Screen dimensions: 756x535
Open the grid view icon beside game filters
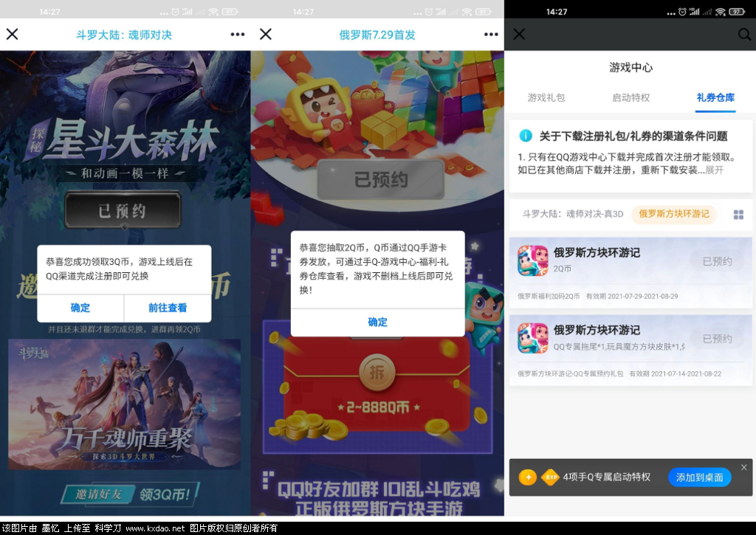point(738,215)
